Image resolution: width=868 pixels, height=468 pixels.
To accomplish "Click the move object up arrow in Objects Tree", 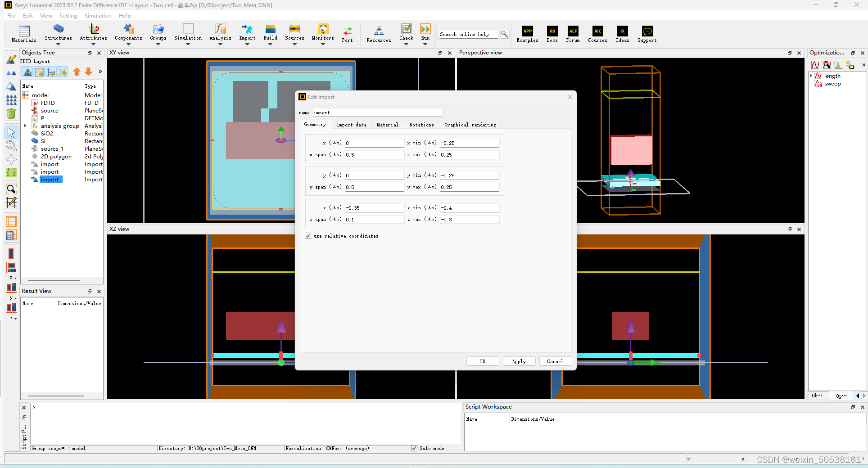I will pos(77,72).
